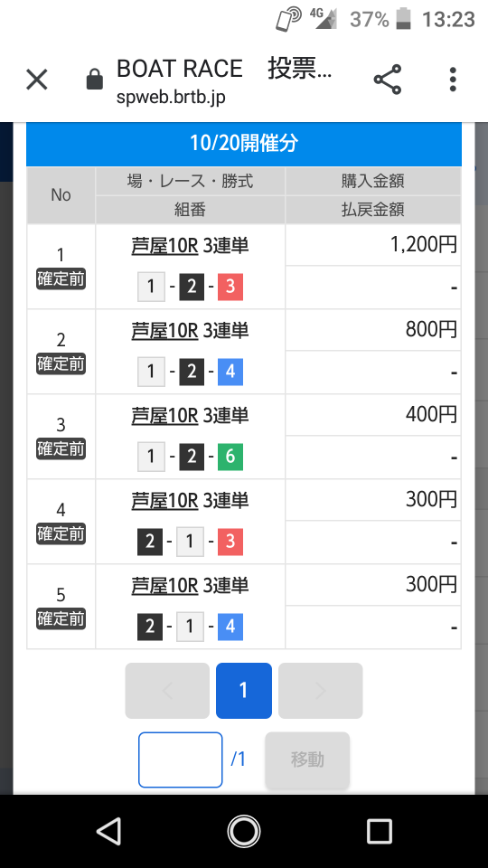
Task: Tap Android back triangle button
Action: pos(108,832)
